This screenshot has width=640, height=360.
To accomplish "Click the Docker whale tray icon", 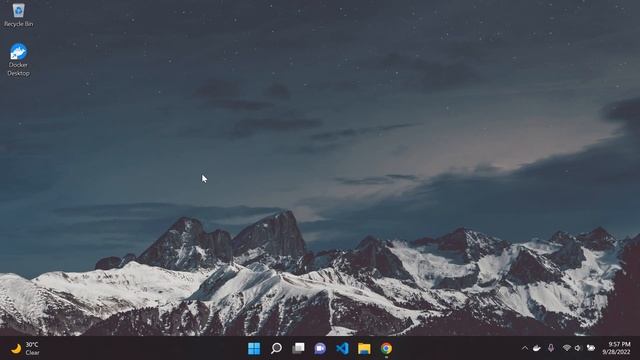I will coord(537,348).
